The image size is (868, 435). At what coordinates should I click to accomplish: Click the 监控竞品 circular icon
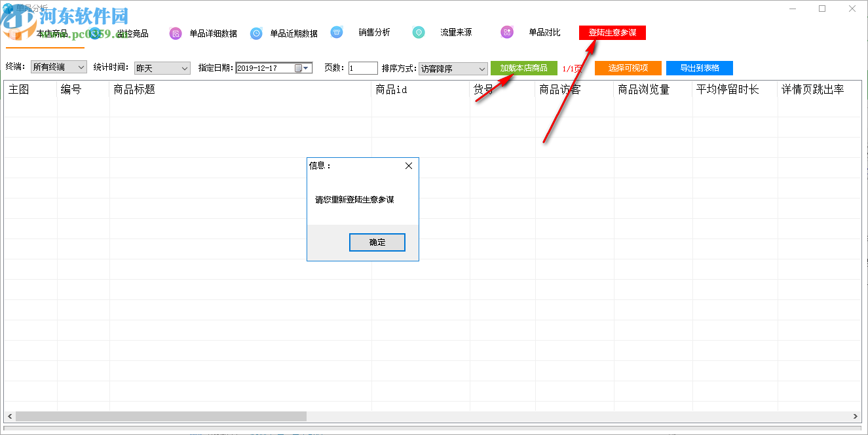(x=94, y=33)
